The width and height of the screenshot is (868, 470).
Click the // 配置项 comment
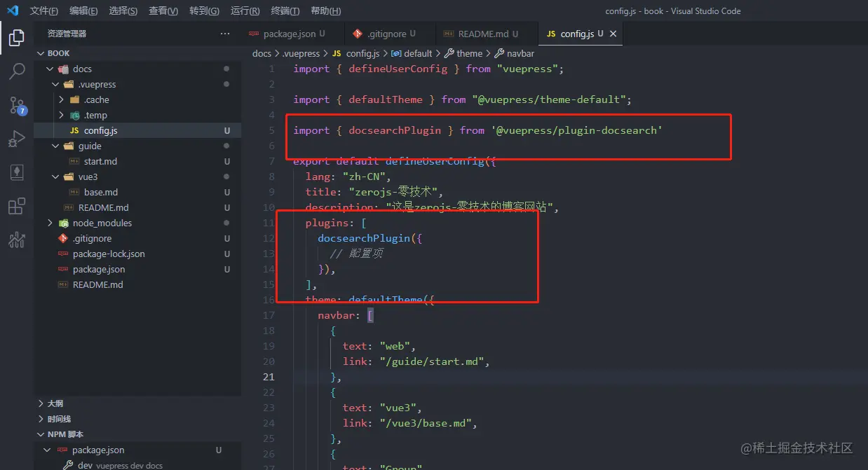coord(356,254)
